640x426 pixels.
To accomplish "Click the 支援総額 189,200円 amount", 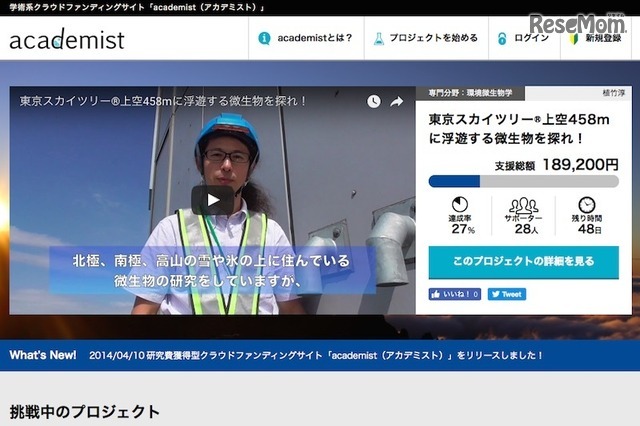I will (557, 165).
